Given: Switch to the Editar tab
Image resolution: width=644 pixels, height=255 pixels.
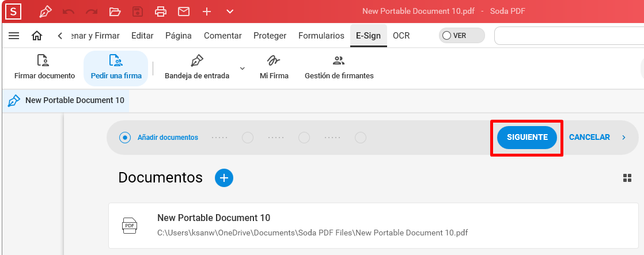Looking at the screenshot, I should point(142,36).
